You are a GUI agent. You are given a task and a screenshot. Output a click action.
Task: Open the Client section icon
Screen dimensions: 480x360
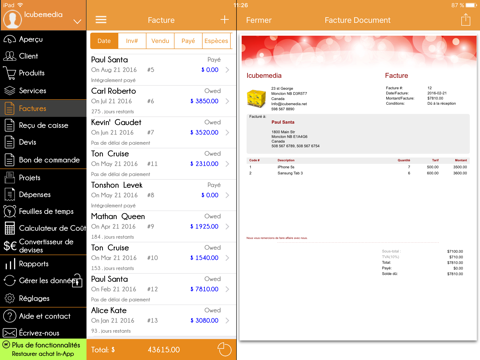(x=9, y=56)
